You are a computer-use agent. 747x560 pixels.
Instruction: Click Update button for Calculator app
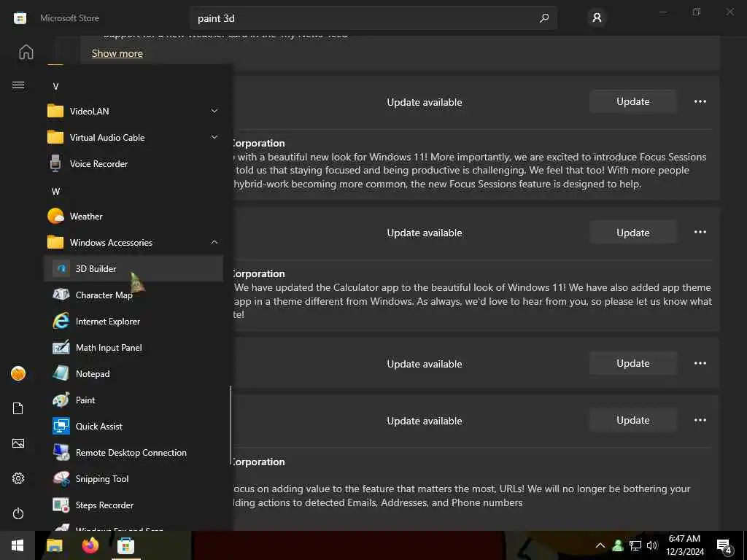[632, 233]
